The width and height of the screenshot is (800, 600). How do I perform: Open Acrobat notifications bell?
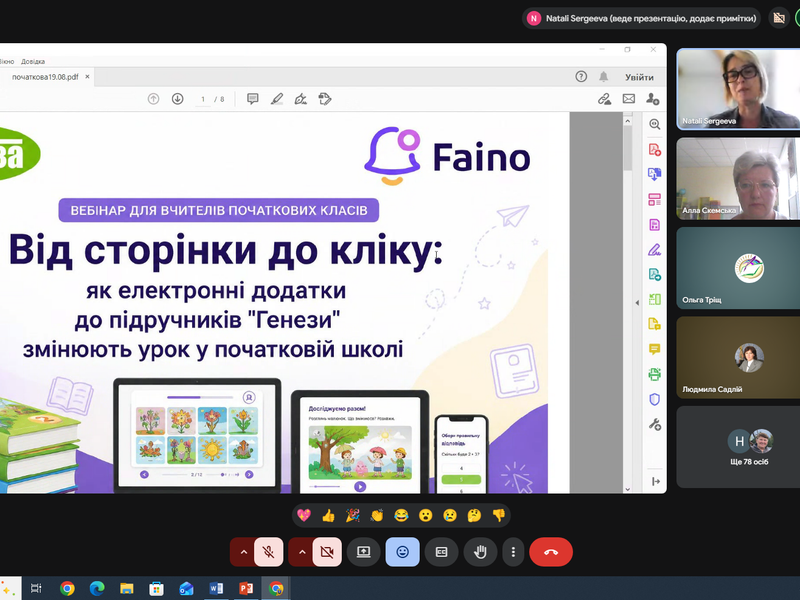(x=604, y=77)
